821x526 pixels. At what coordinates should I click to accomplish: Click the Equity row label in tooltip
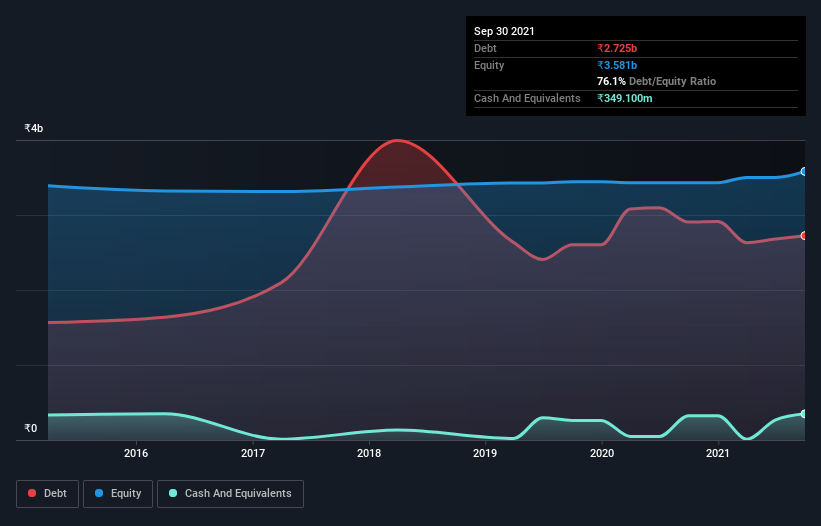click(489, 65)
